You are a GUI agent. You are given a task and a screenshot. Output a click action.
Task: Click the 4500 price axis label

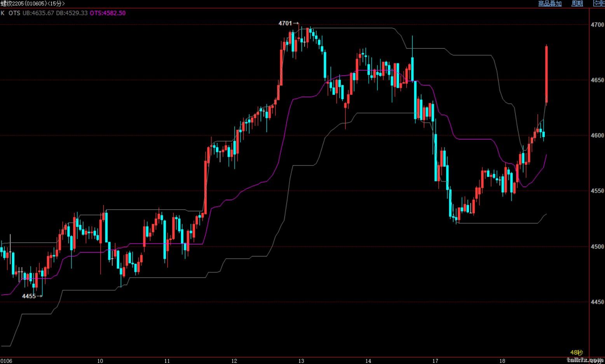click(597, 246)
